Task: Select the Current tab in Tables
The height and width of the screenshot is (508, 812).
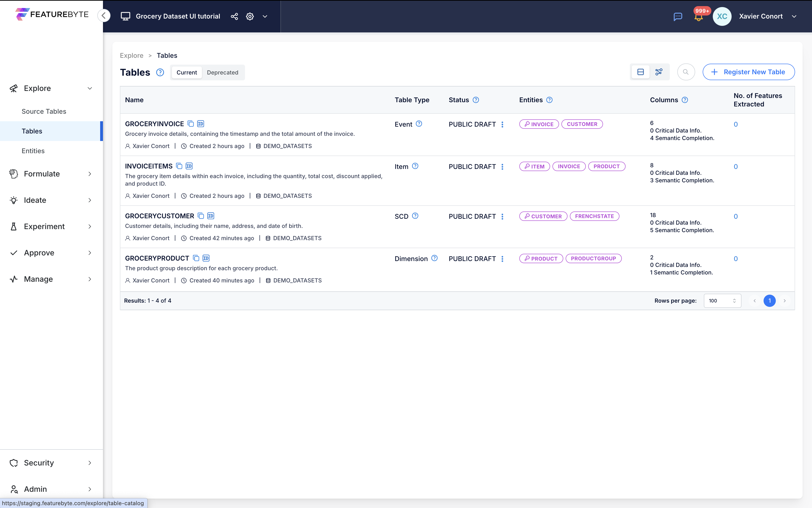Action: click(x=186, y=72)
